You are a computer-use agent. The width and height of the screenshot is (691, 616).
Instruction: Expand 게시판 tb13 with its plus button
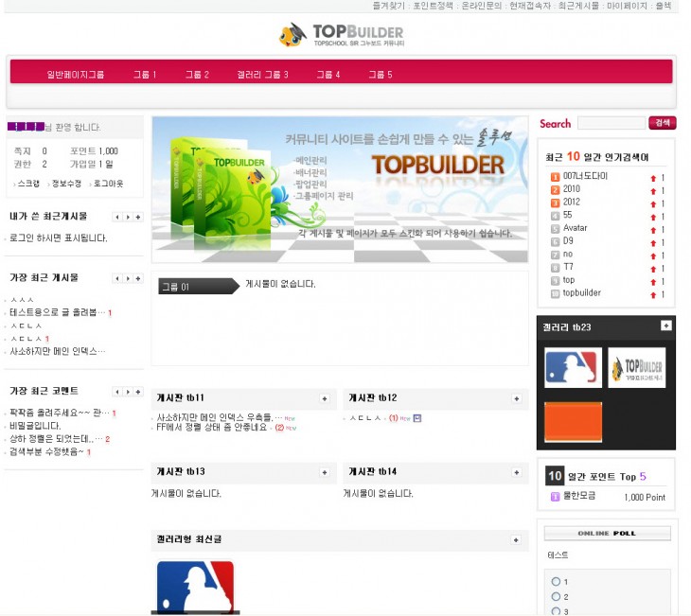325,471
